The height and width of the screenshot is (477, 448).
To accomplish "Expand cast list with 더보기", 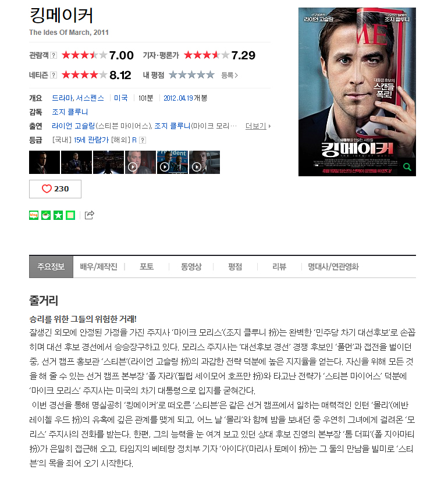I will [258, 126].
